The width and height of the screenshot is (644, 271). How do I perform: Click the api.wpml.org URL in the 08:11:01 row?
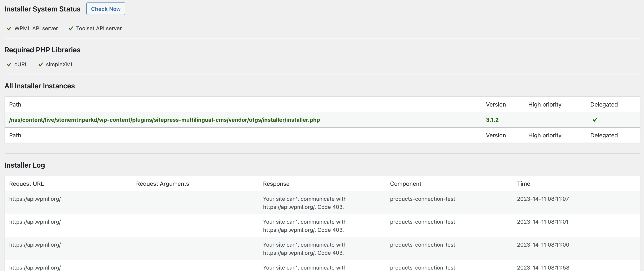pyautogui.click(x=35, y=222)
